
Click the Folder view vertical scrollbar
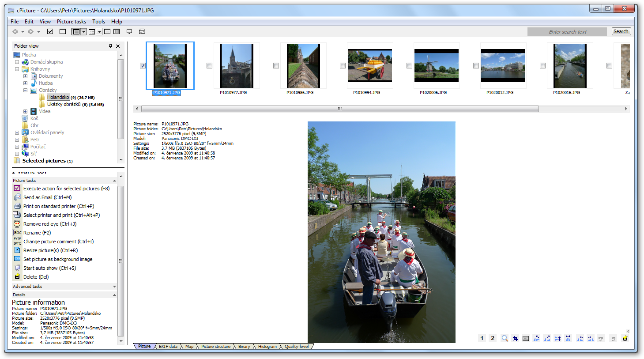(121, 98)
